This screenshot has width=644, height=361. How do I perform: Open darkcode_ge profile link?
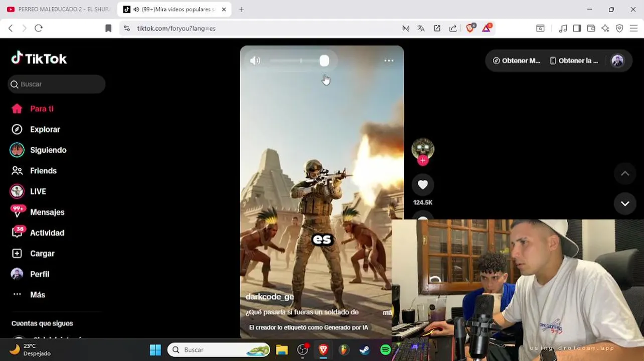(270, 297)
